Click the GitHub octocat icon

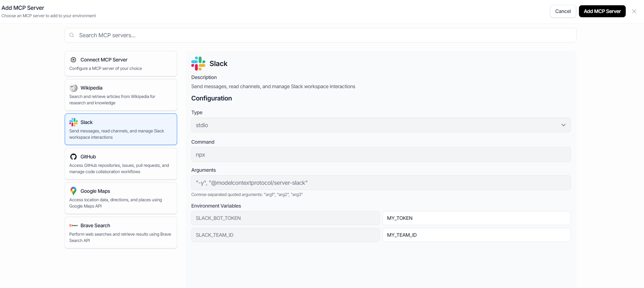click(73, 157)
